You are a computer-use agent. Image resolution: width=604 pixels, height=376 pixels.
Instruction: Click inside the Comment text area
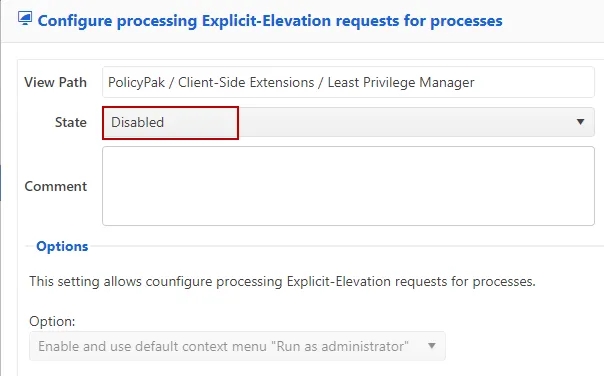(x=348, y=186)
